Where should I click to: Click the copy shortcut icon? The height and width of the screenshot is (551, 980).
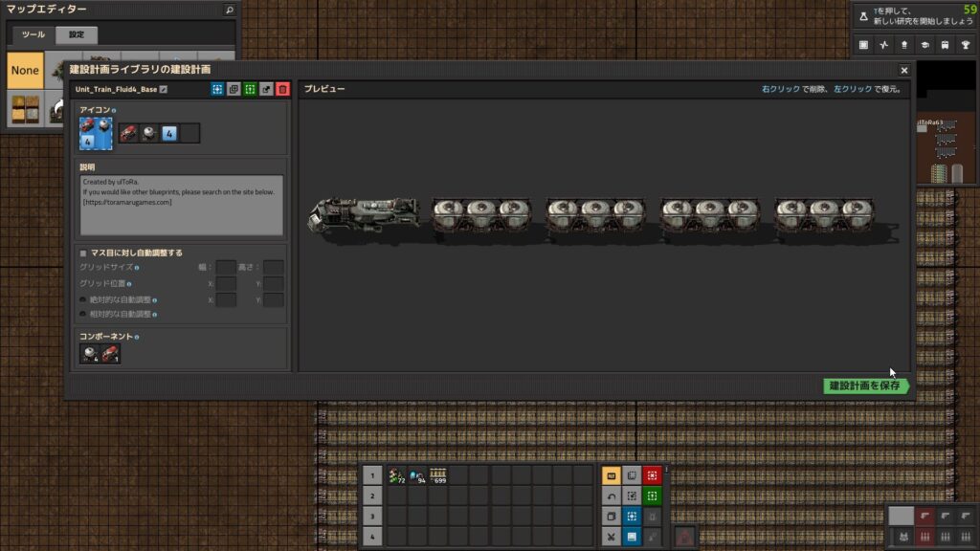pyautogui.click(x=612, y=517)
